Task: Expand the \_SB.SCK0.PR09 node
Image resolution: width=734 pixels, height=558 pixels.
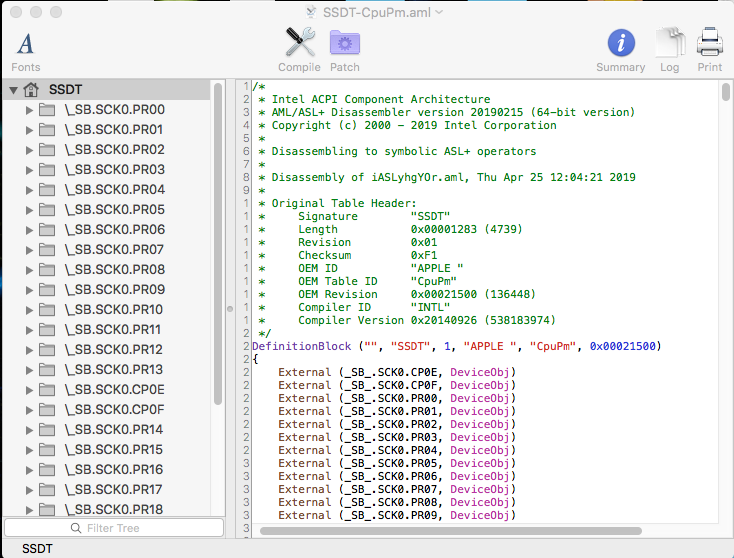Action: click(x=29, y=290)
